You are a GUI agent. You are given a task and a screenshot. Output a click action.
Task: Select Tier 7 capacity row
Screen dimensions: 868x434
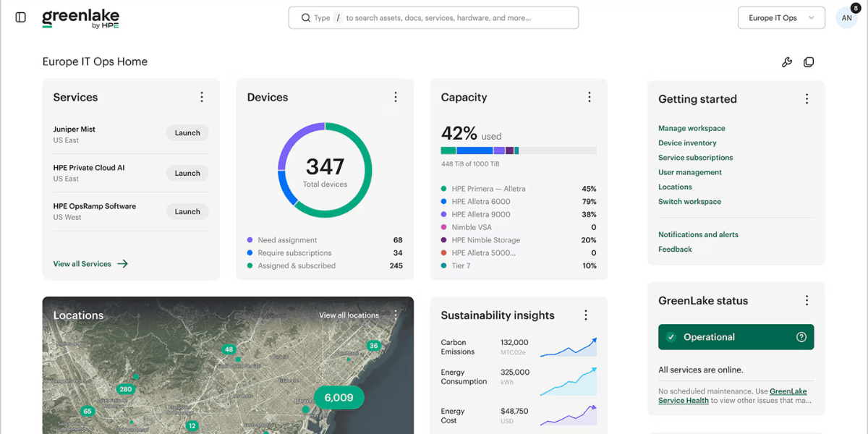(519, 265)
